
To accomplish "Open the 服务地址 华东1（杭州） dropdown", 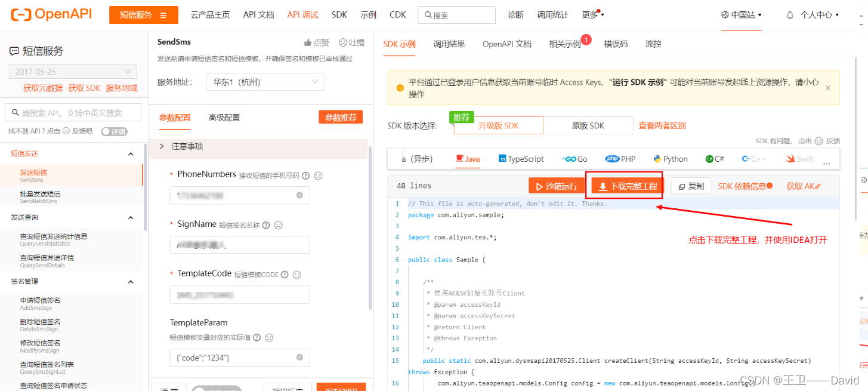I will 265,82.
